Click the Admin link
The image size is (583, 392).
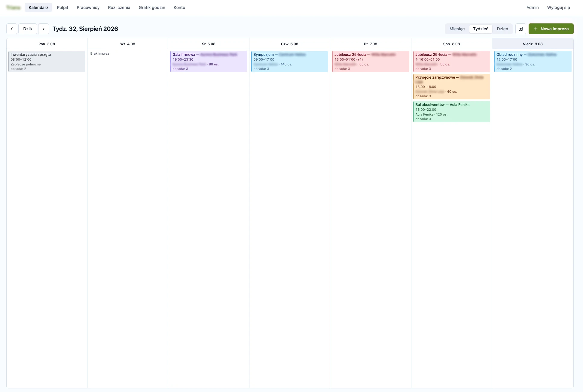[x=533, y=8]
